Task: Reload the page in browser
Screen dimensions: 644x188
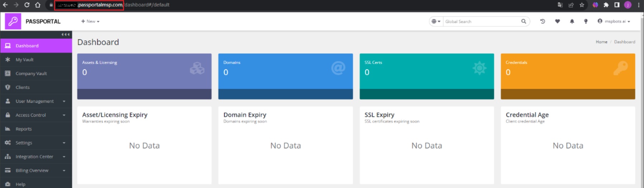Action: (x=27, y=5)
